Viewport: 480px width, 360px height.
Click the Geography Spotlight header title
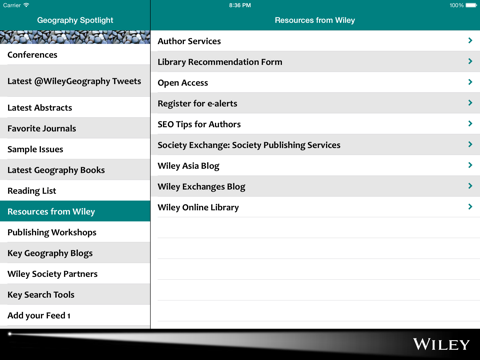75,20
